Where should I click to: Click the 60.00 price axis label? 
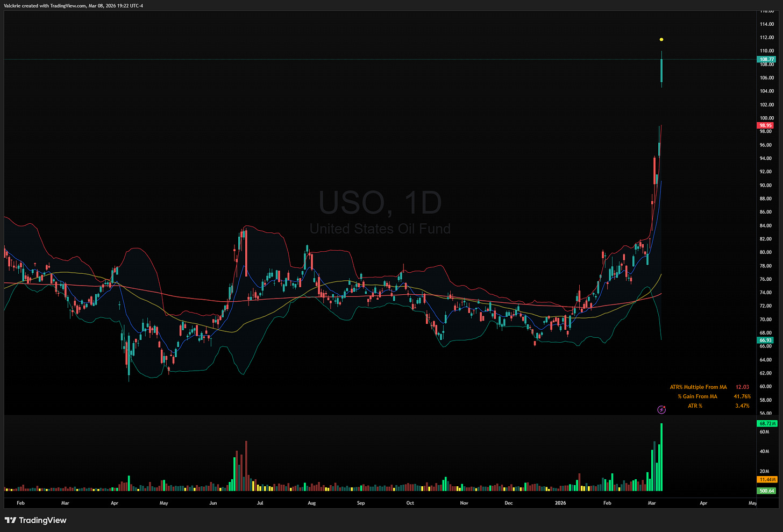[766, 386]
